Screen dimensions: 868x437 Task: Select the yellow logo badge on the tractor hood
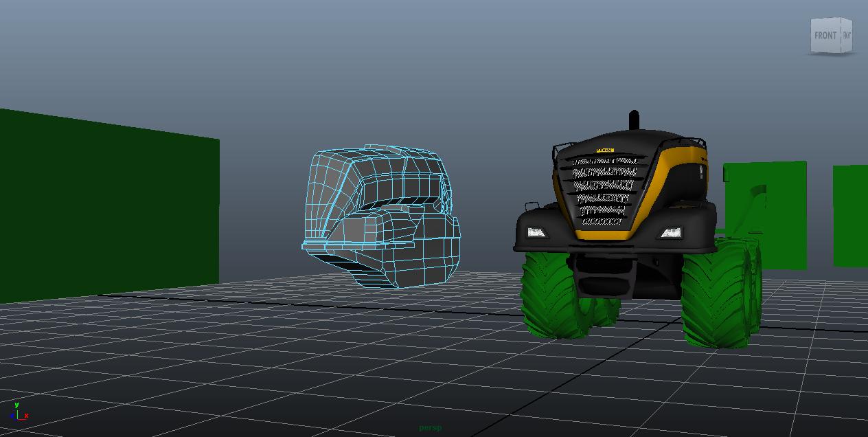click(x=605, y=150)
